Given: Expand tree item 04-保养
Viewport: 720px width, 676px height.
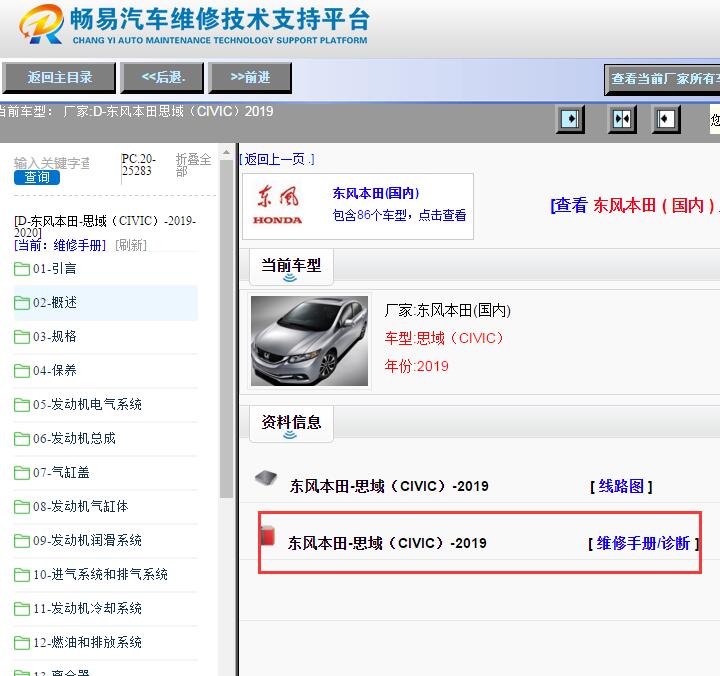Looking at the screenshot, I should pyautogui.click(x=55, y=371).
